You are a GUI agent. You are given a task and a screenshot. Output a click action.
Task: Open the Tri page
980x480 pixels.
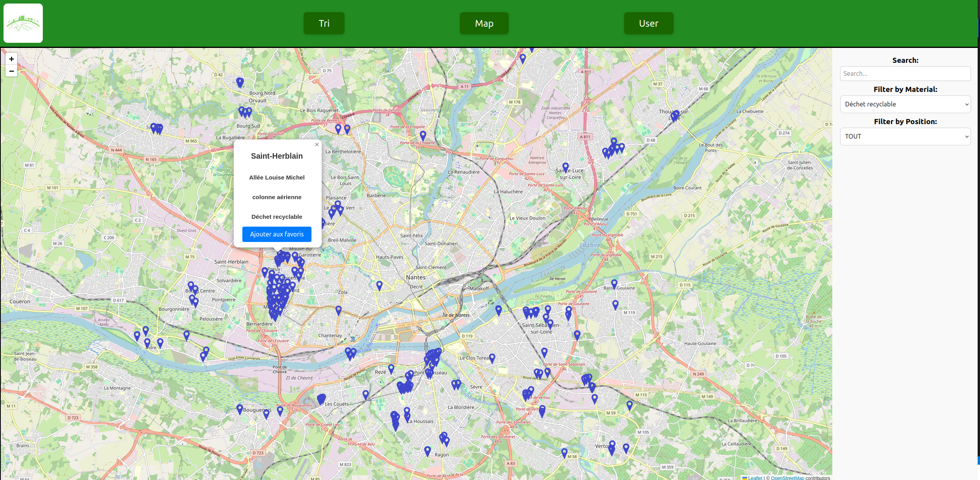[x=324, y=23]
